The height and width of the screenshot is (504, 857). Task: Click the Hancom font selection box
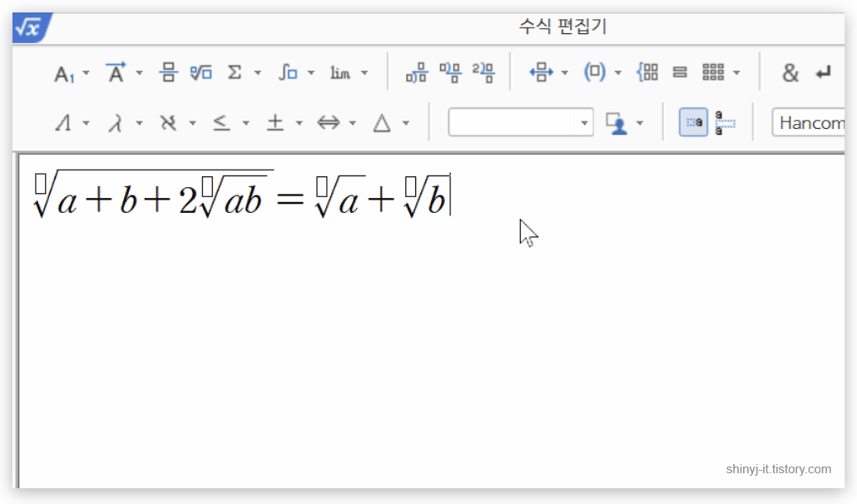pyautogui.click(x=809, y=122)
